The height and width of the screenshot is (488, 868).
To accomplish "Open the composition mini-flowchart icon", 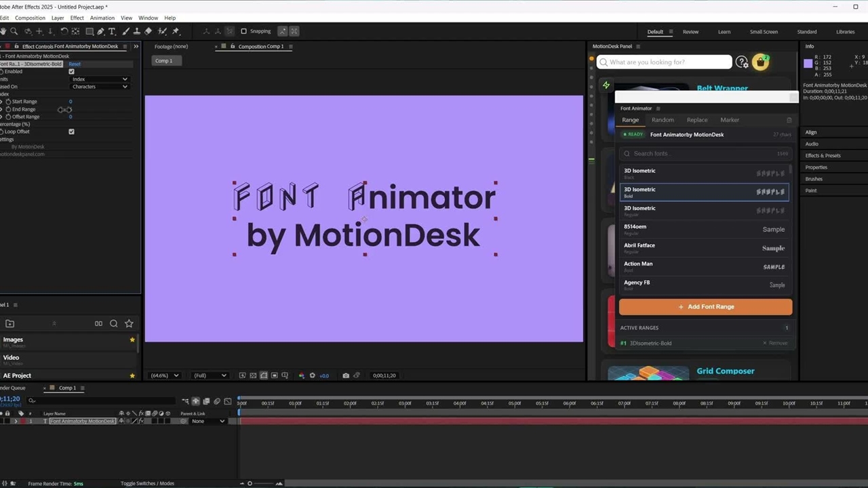I will 185,401.
